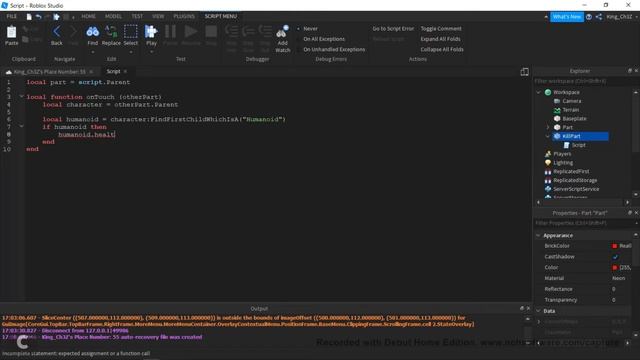Viewport: 640px width, 360px height.
Task: Open the FILE menu
Action: tap(11, 16)
